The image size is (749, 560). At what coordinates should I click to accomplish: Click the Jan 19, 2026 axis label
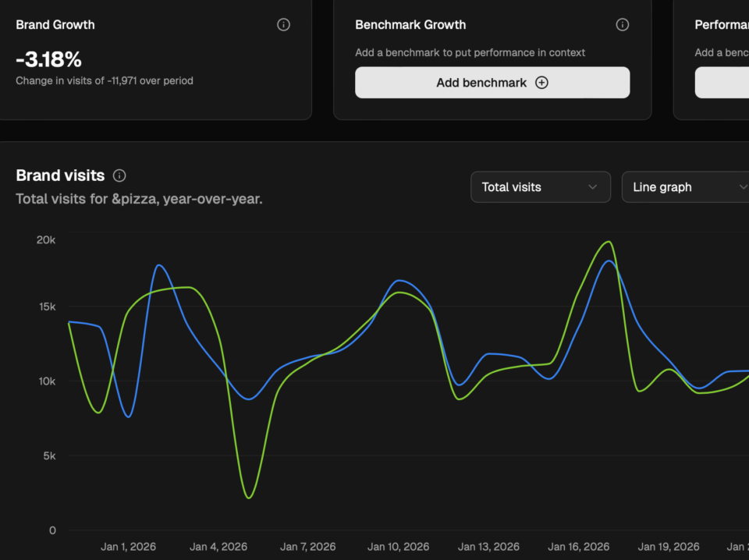click(669, 547)
